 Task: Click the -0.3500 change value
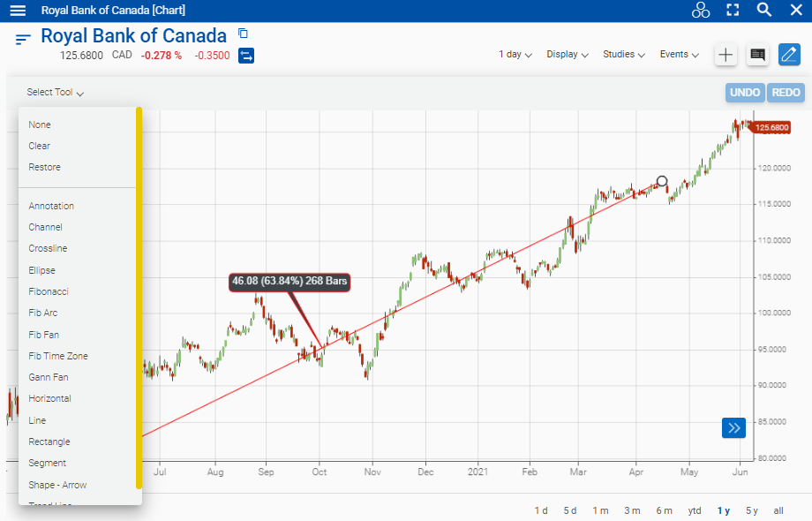(212, 56)
